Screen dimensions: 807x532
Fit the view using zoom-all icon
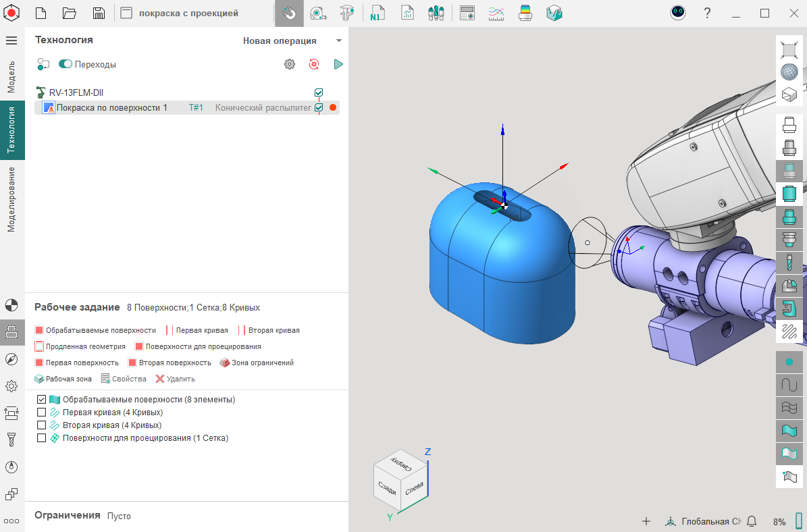(x=788, y=49)
